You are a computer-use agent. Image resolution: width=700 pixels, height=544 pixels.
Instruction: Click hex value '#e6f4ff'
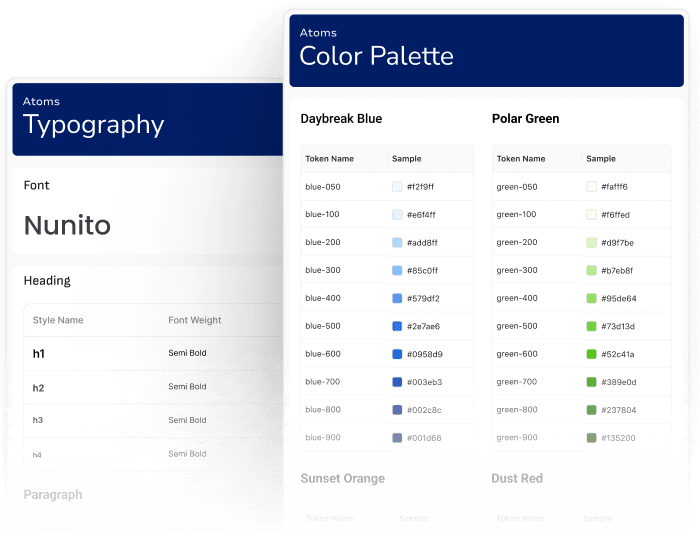tap(421, 215)
